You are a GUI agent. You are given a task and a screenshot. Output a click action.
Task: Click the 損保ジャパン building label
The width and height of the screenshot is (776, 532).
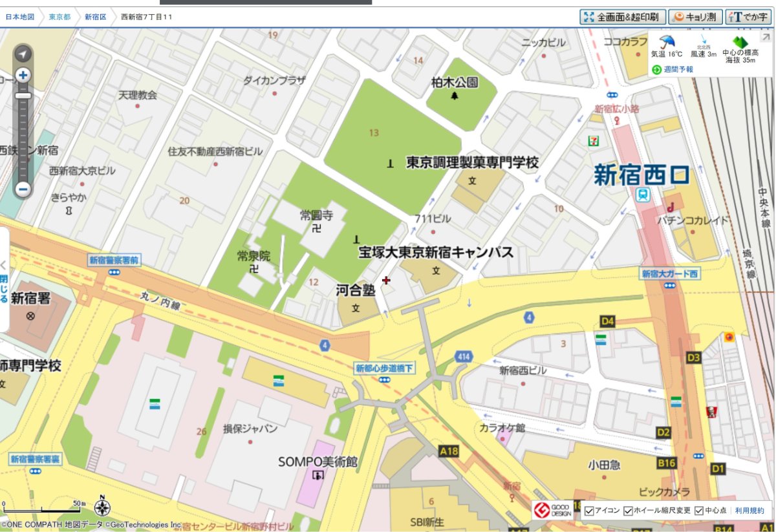[x=250, y=429]
